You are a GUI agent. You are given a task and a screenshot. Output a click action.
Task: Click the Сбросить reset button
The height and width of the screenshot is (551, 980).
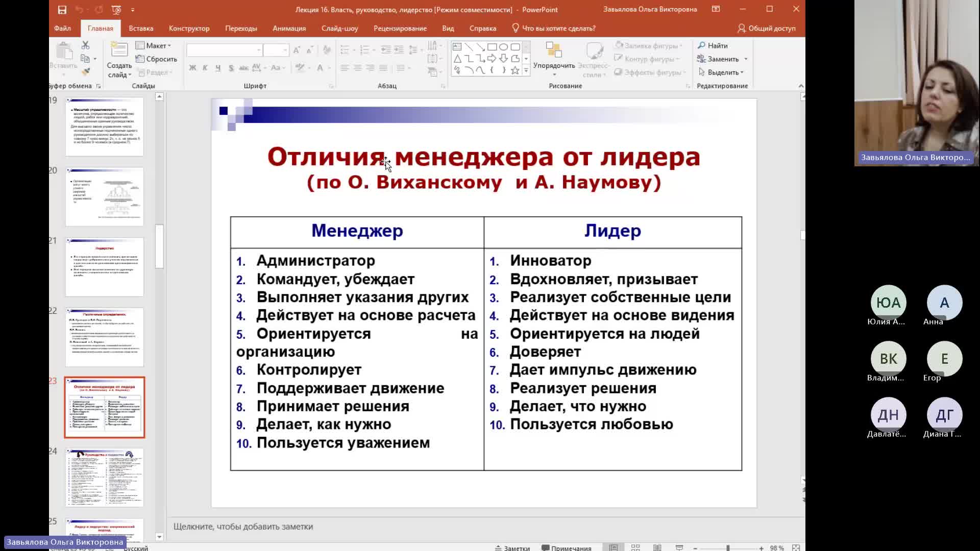click(156, 59)
